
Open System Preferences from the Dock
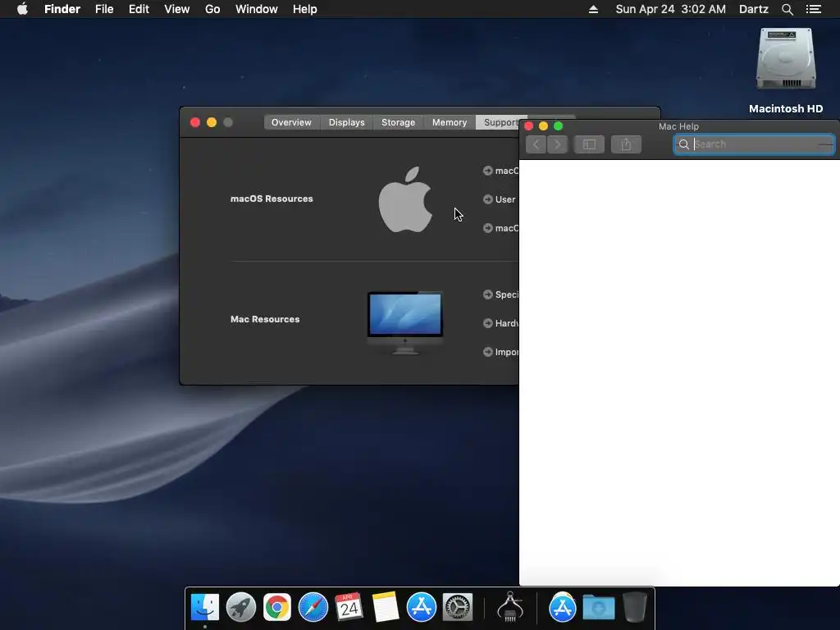(x=458, y=608)
